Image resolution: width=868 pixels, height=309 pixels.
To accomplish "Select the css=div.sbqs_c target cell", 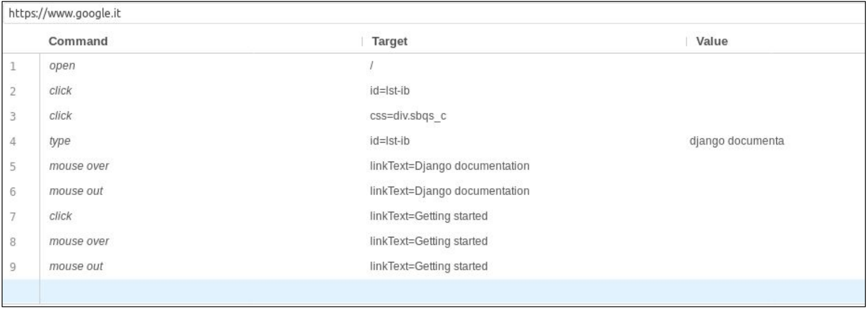I will click(x=408, y=116).
